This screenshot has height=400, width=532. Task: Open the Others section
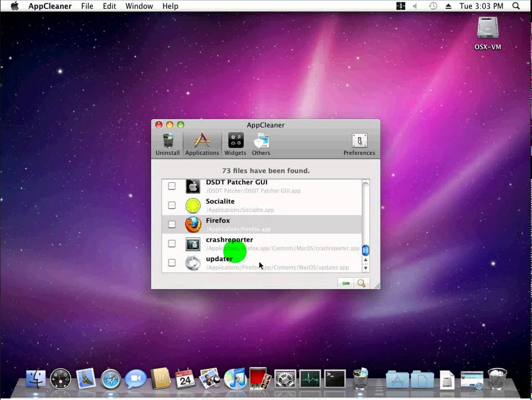coord(261,144)
